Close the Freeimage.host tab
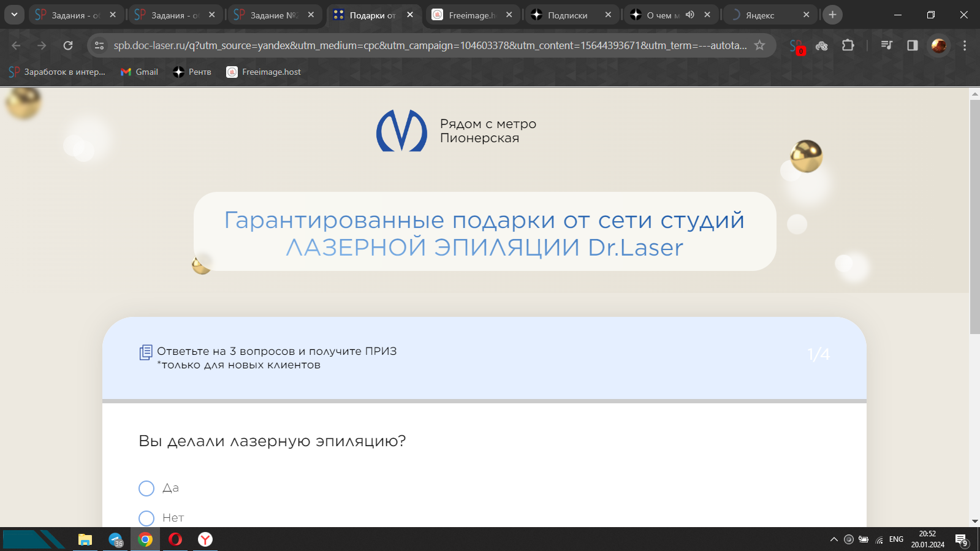This screenshot has width=980, height=551. 509,15
